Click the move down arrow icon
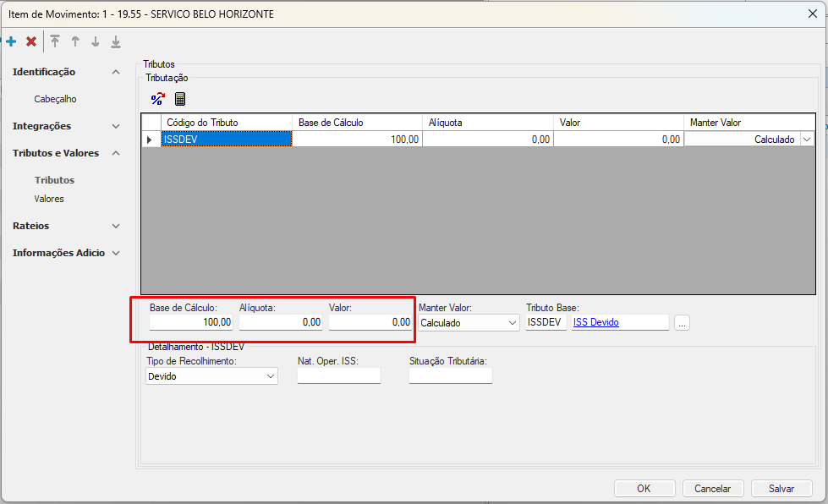 [95, 41]
